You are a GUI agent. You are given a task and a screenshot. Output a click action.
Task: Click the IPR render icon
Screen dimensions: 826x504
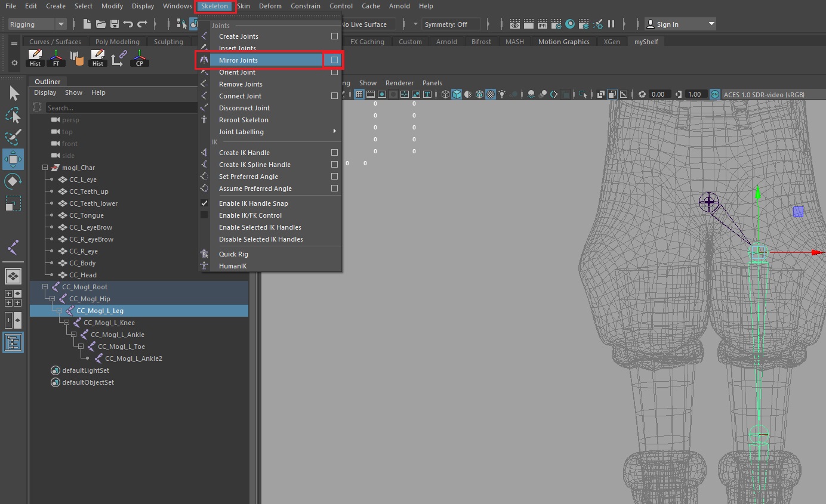coord(543,24)
